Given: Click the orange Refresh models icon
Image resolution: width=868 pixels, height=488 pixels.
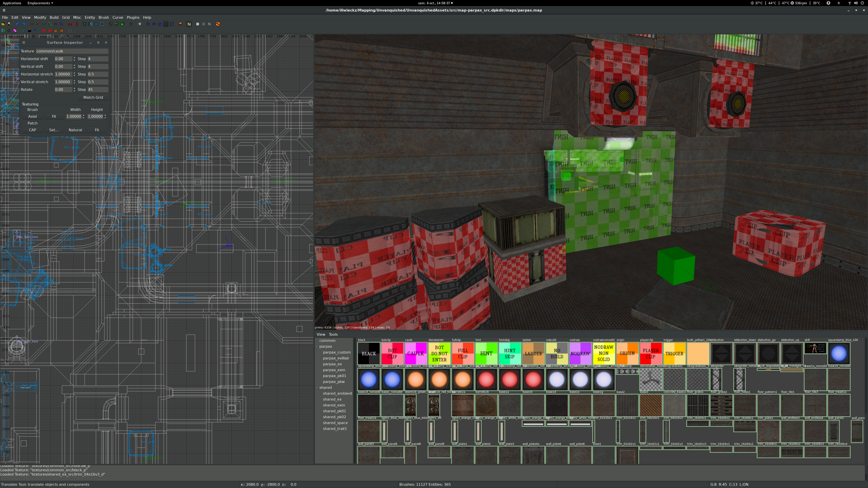Looking at the screenshot, I should pyautogui.click(x=218, y=24).
